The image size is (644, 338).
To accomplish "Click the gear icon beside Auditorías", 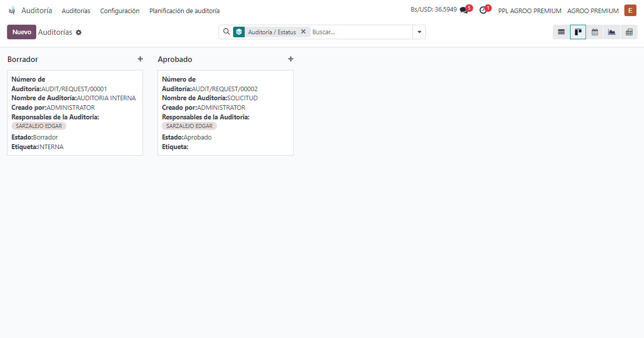I will (79, 33).
